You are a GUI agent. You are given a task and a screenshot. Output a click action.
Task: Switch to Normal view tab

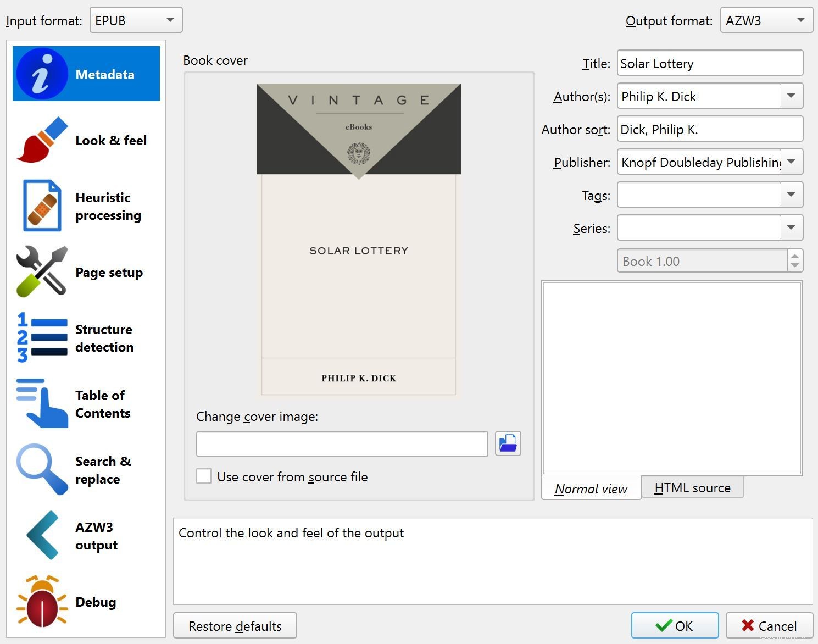[x=591, y=488]
